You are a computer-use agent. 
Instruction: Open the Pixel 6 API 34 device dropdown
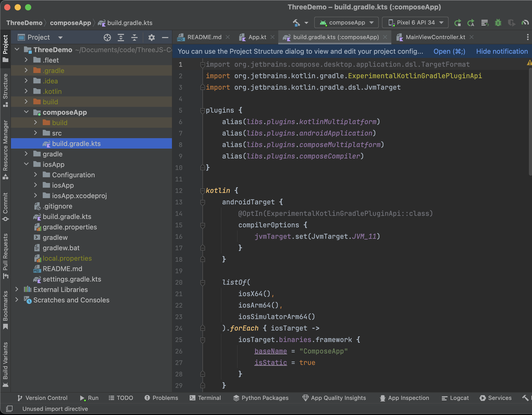pyautogui.click(x=415, y=23)
